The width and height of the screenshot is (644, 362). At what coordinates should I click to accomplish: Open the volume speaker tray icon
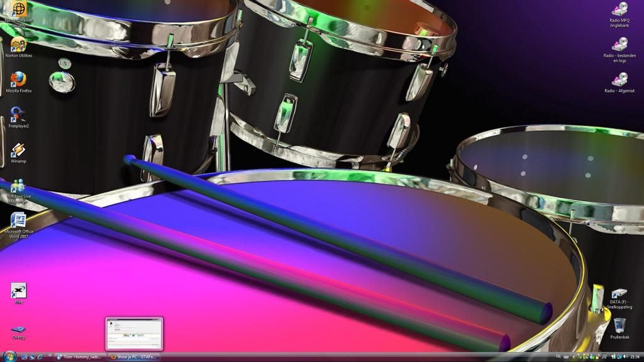click(626, 357)
